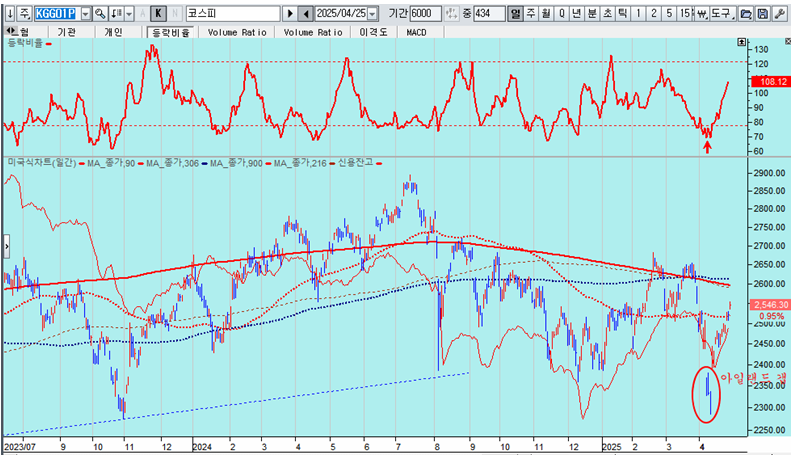
Task: Open the 도구 tools button
Action: pyautogui.click(x=720, y=14)
